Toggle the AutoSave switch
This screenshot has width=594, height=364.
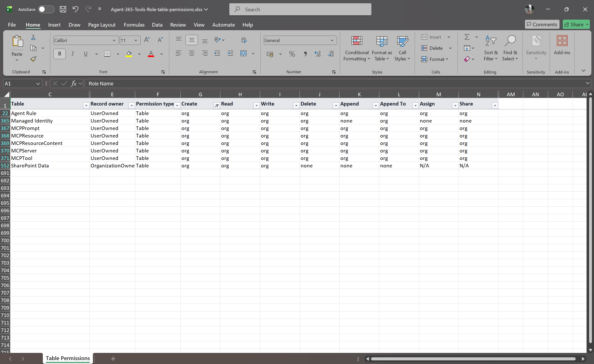click(46, 9)
